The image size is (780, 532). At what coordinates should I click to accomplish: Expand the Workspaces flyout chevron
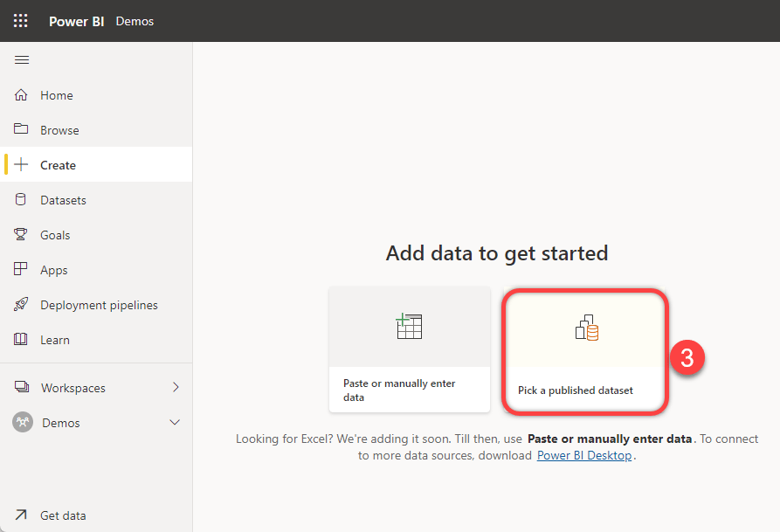[x=176, y=387]
